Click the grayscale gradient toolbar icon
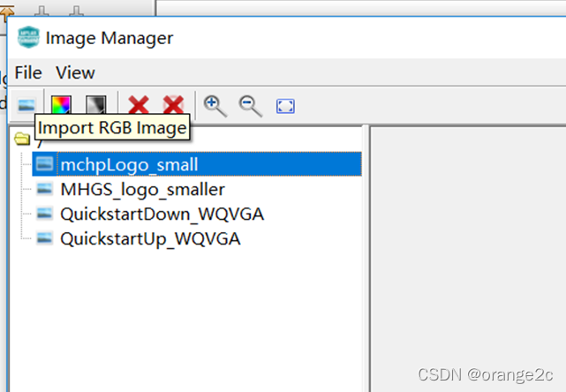Screen dimensions: 566x392 96,105
